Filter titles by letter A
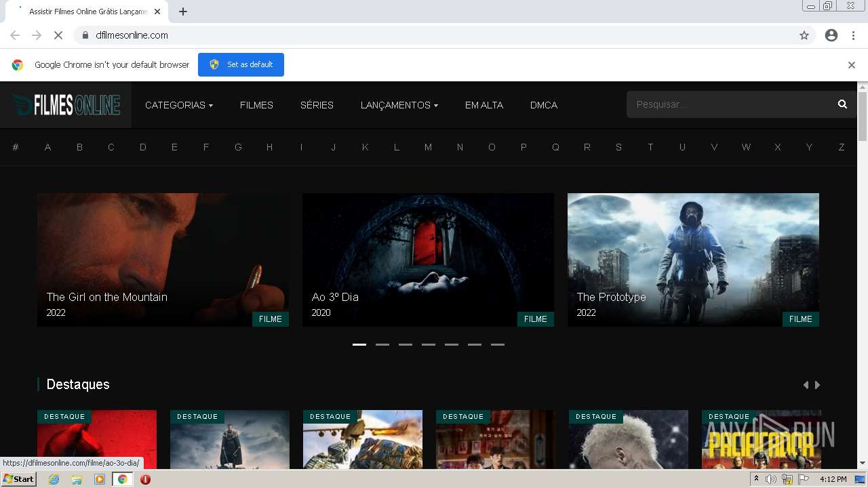Image resolution: width=868 pixels, height=488 pixels. pos(47,147)
